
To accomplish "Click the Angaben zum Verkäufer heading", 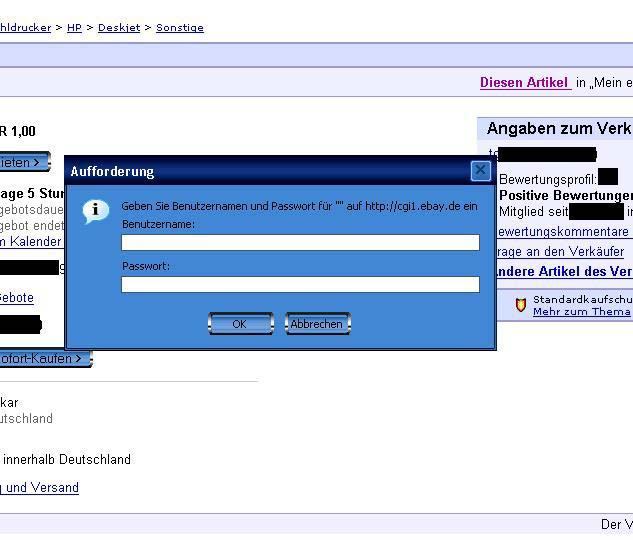I will [x=560, y=129].
